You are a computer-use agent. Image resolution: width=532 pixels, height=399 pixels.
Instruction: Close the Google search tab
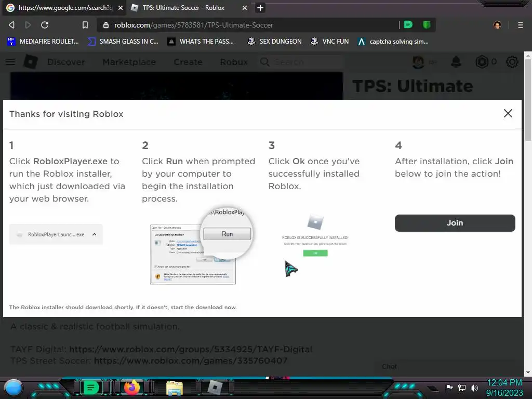coord(121,8)
